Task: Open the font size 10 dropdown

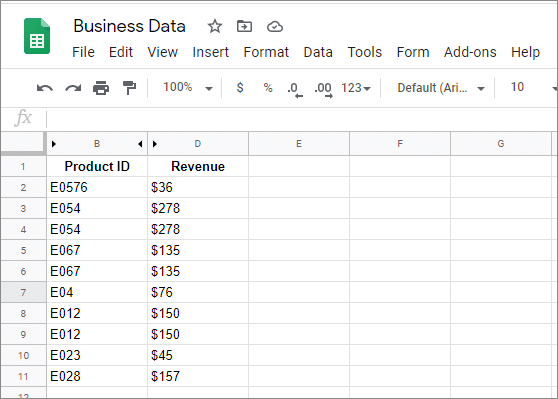Action: (533, 88)
